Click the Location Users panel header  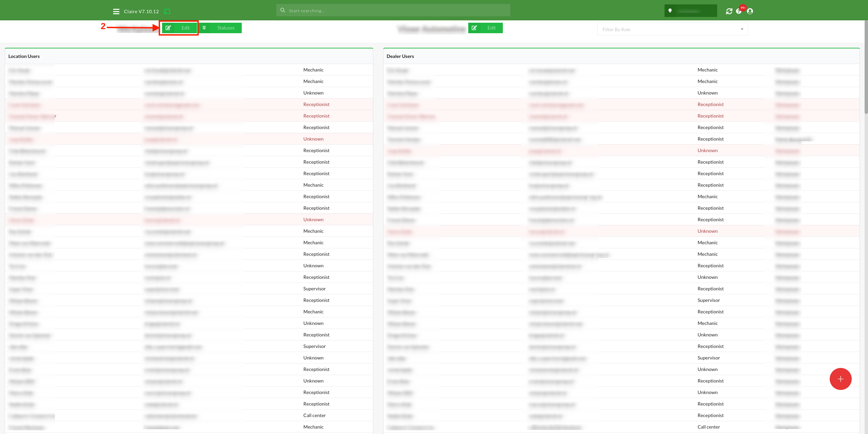point(24,57)
